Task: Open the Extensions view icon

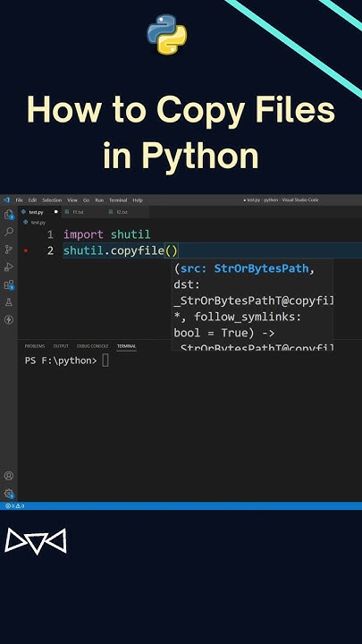Action: coord(9,285)
